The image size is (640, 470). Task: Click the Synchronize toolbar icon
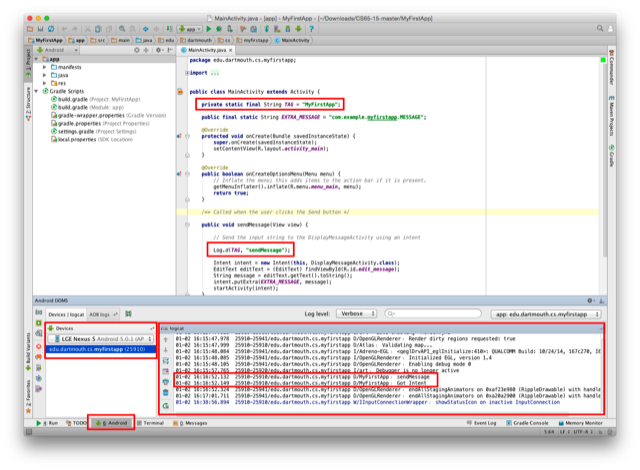coord(51,29)
